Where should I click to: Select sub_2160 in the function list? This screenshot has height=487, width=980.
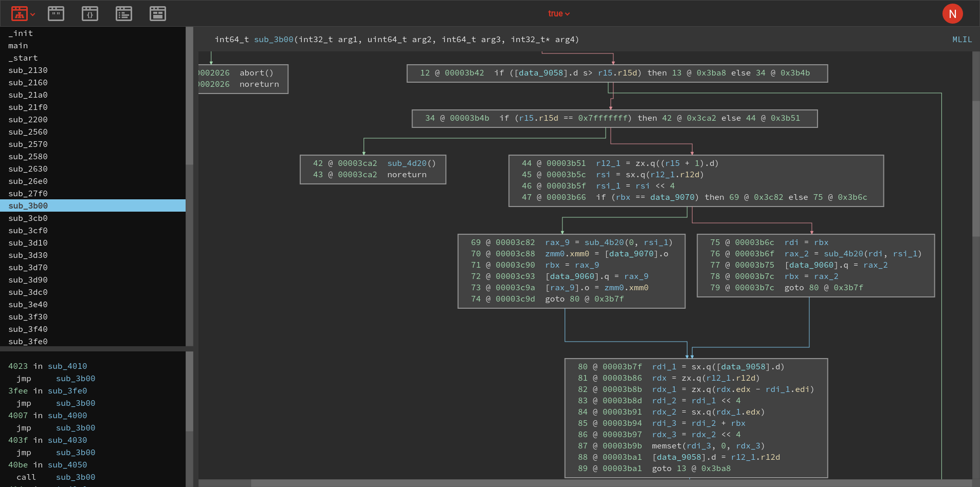(93, 83)
